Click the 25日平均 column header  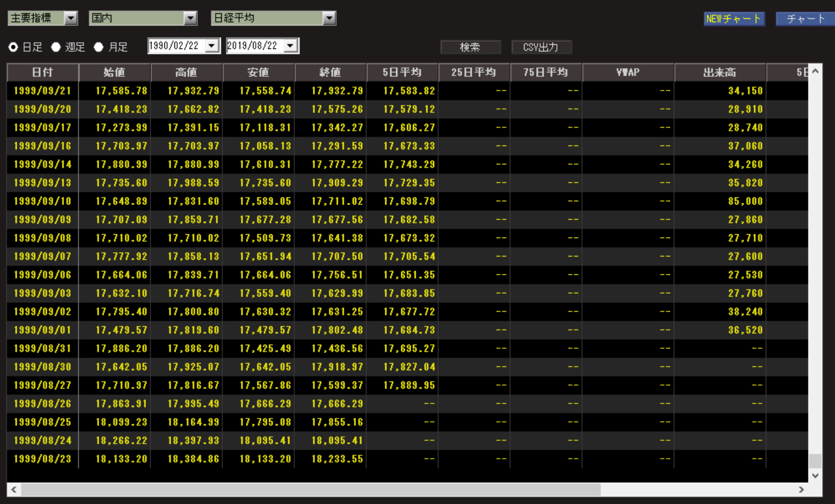(x=474, y=72)
